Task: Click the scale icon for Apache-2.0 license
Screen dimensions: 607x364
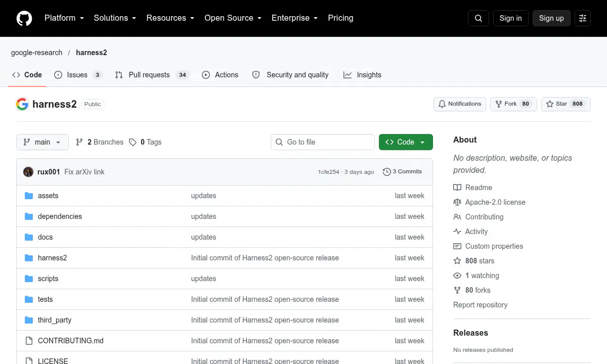Action: [x=457, y=202]
